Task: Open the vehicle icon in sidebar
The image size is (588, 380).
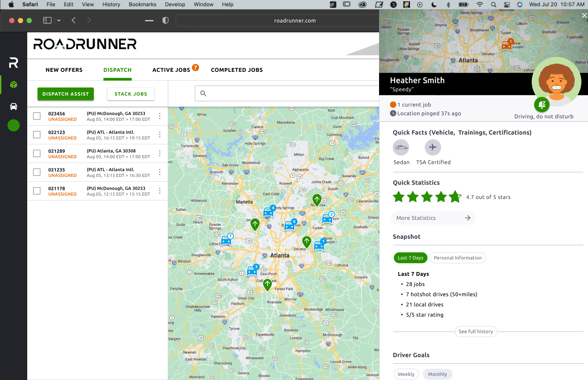Action: [14, 106]
